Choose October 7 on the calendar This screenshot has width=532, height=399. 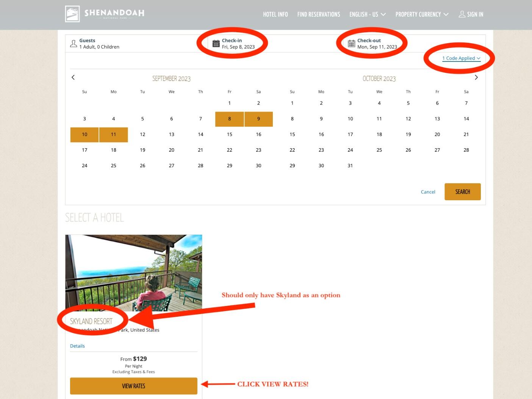tap(466, 103)
